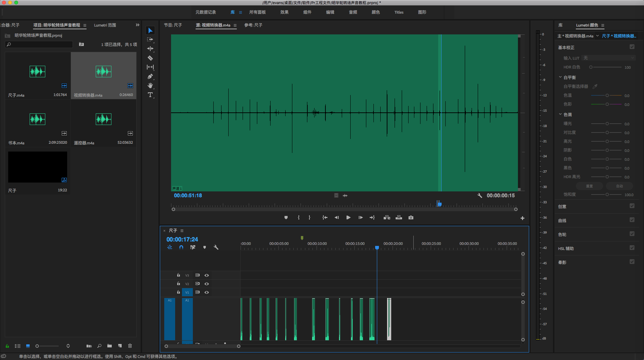The image size is (644, 360).
Task: Collapse the 白平衡 section
Action: point(560,77)
